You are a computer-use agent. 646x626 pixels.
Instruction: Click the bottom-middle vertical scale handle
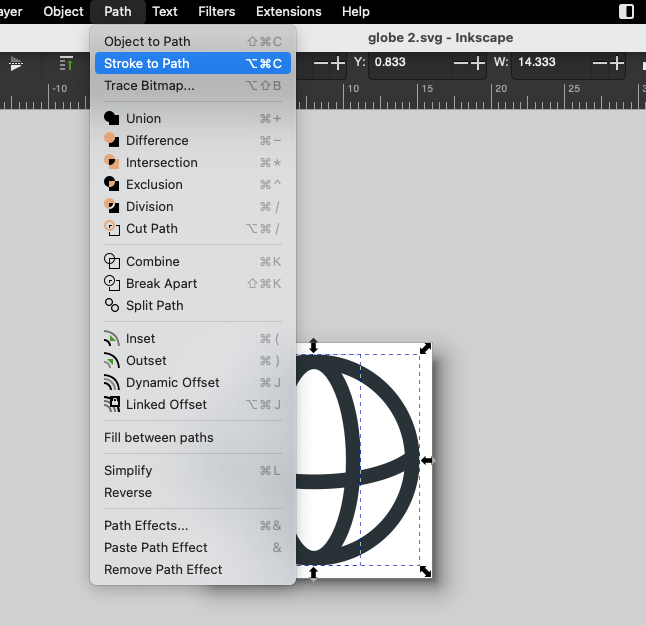point(314,574)
